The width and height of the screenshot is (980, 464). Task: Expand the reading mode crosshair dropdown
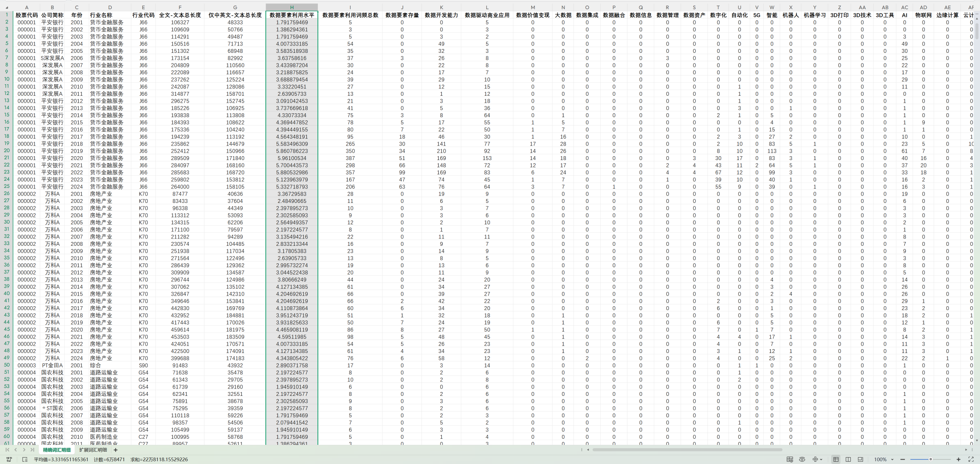click(821, 459)
